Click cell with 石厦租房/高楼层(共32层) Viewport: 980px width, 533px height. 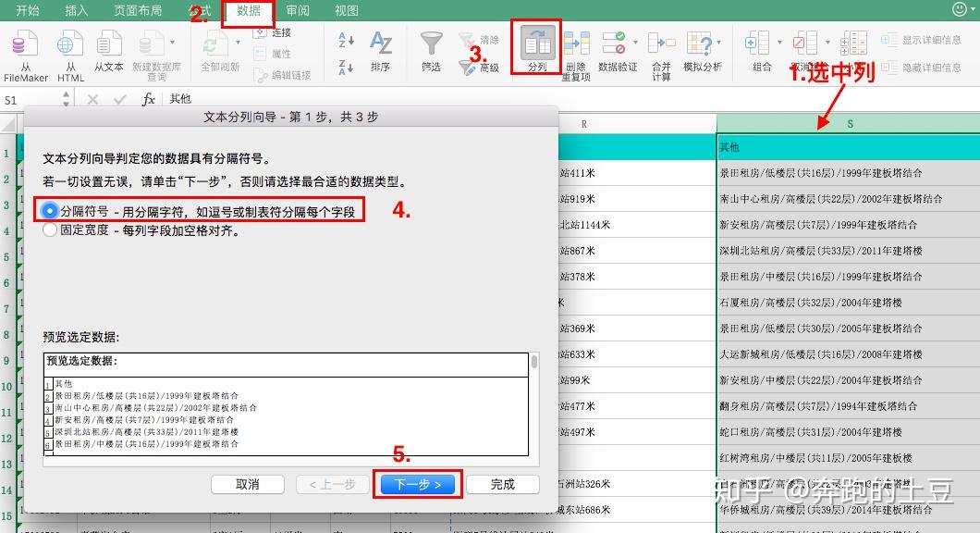(849, 303)
